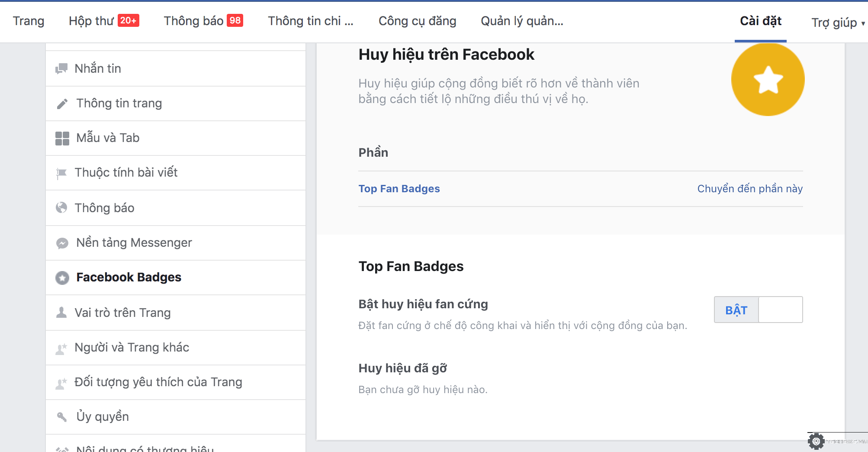The height and width of the screenshot is (452, 868).
Task: Click the globe icon beside Thông báo in sidebar
Action: [x=61, y=208]
